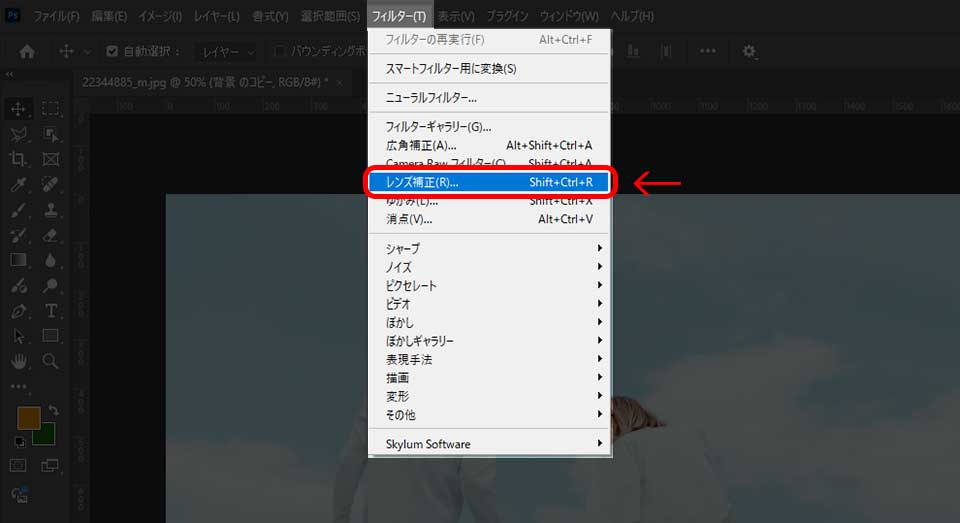Choose 広角補正(A)... menu item
Screen dimensions: 960x523
click(489, 145)
